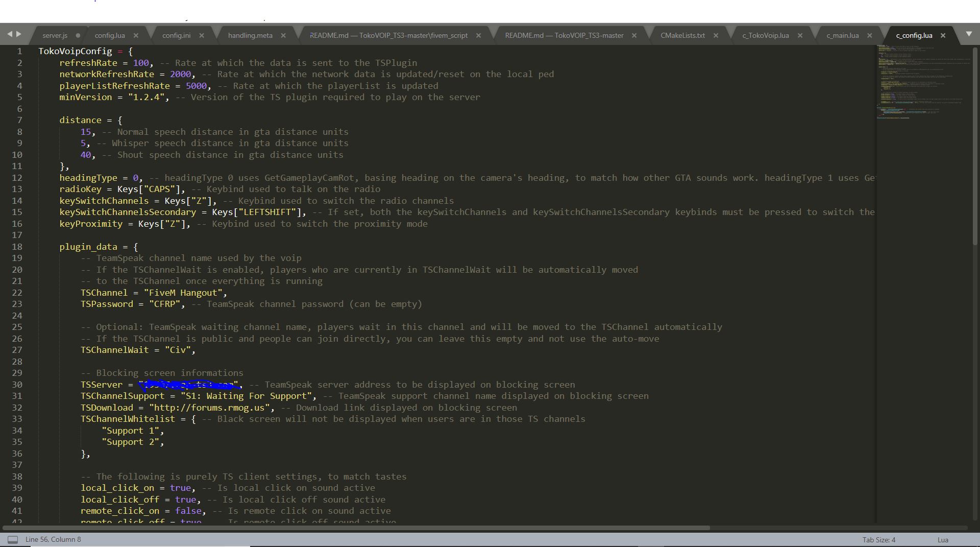980x547 pixels.
Task: Close the CMakeLists.txt tab
Action: tap(716, 35)
